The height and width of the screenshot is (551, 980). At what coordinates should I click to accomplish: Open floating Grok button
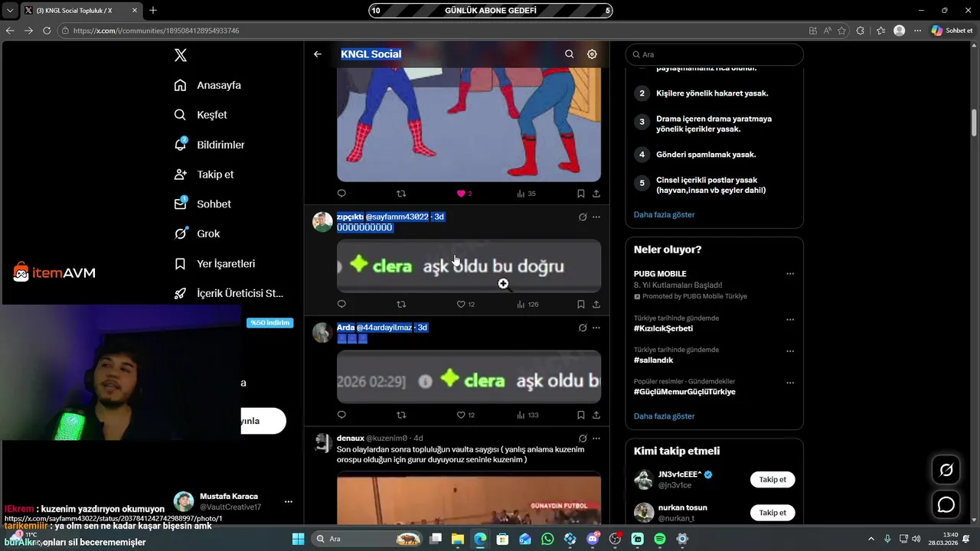[946, 470]
